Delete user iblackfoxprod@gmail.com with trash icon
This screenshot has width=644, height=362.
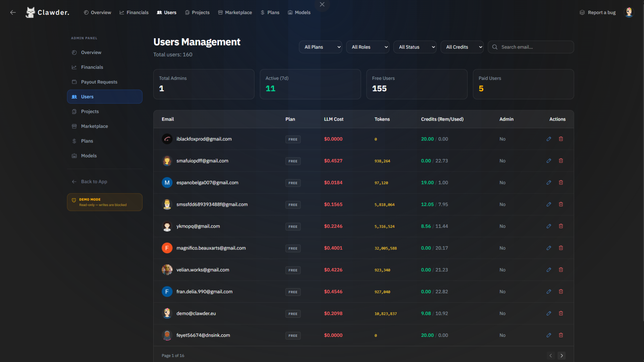561,139
